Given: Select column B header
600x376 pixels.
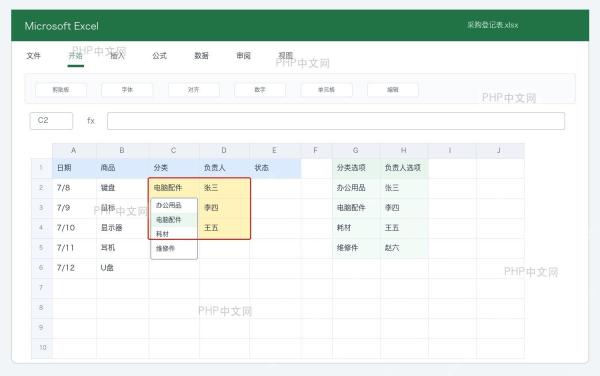Looking at the screenshot, I should tap(122, 151).
